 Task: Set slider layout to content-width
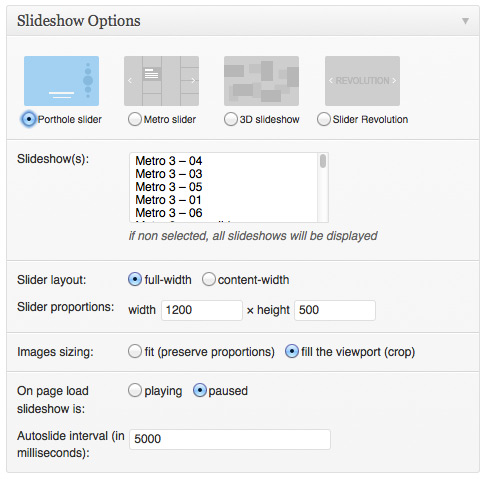[x=209, y=279]
